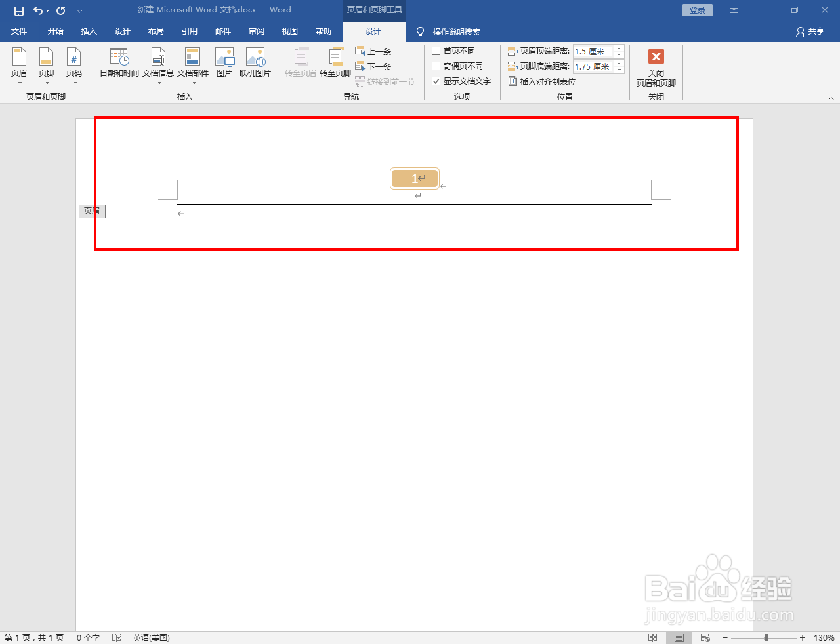Close header and footer view

point(656,64)
